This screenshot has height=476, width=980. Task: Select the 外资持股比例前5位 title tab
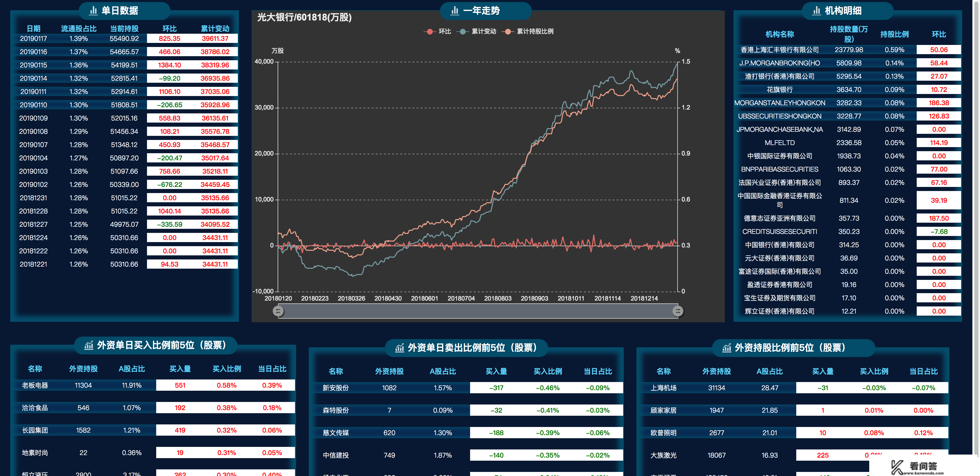[x=794, y=348]
